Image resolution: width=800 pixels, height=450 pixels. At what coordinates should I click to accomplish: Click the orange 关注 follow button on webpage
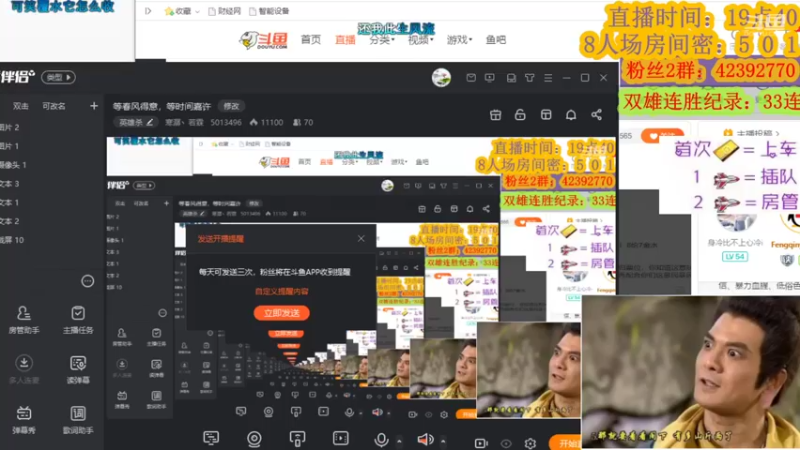[x=662, y=136]
